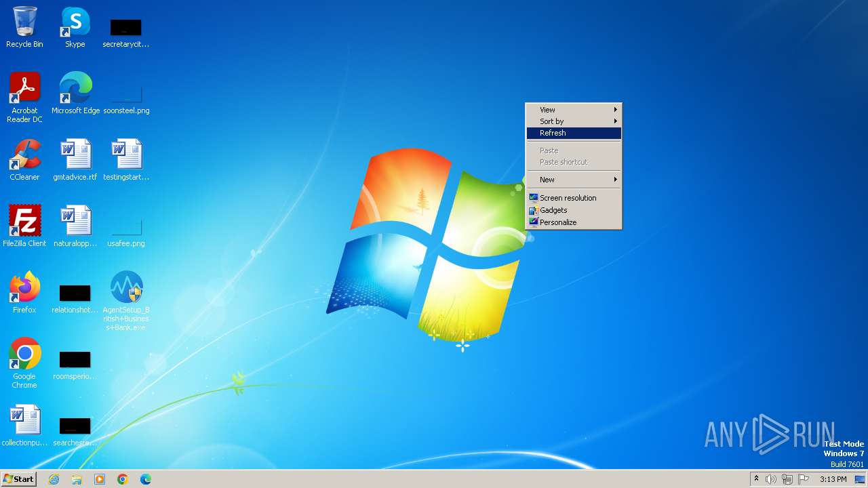Select the secretarycit file icon
868x488 pixels.
coord(125,33)
